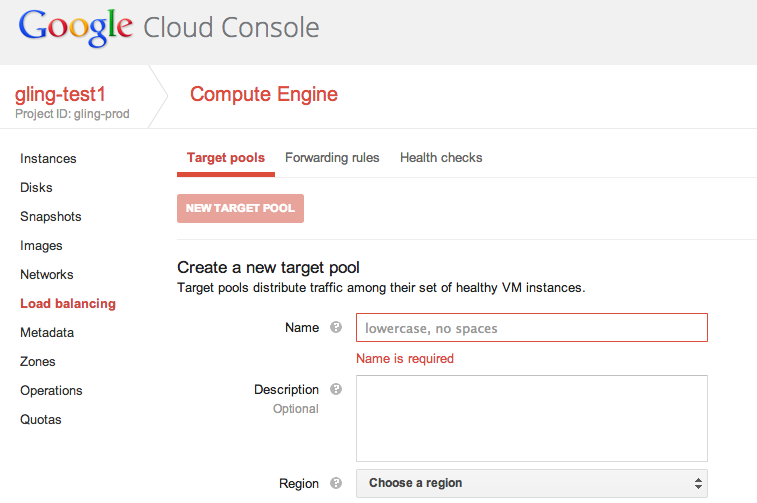Switch to the Target pools tab
Screen dimensions: 757x503
click(x=226, y=158)
